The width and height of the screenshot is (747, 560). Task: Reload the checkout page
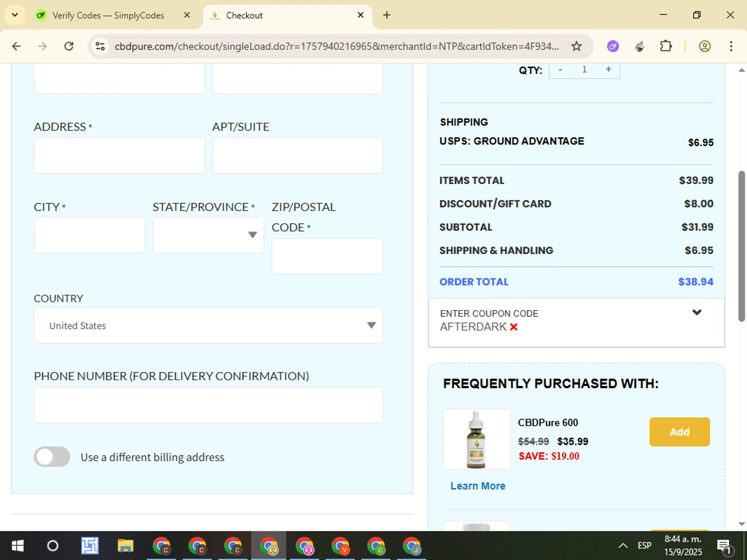tap(69, 46)
